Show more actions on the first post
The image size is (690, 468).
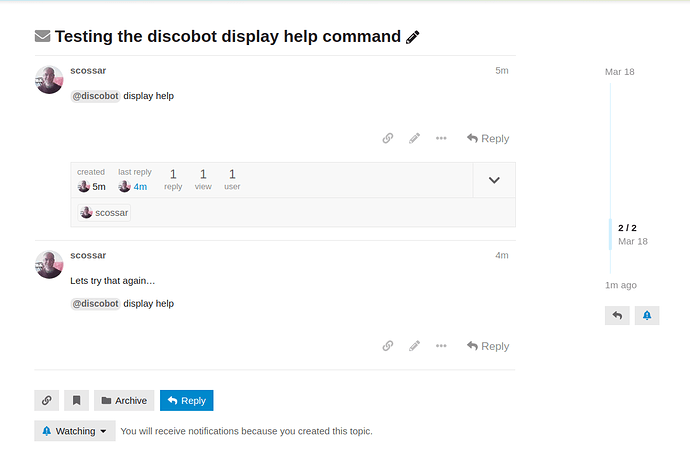tap(441, 139)
